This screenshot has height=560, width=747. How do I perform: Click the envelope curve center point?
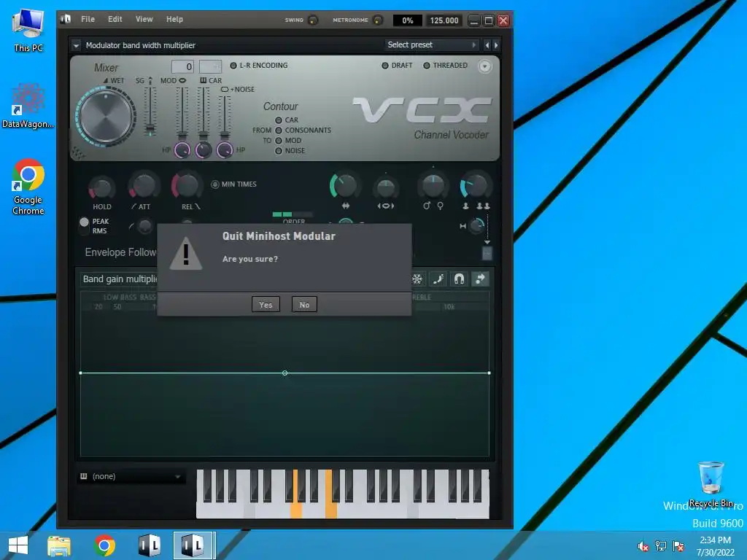(x=285, y=373)
